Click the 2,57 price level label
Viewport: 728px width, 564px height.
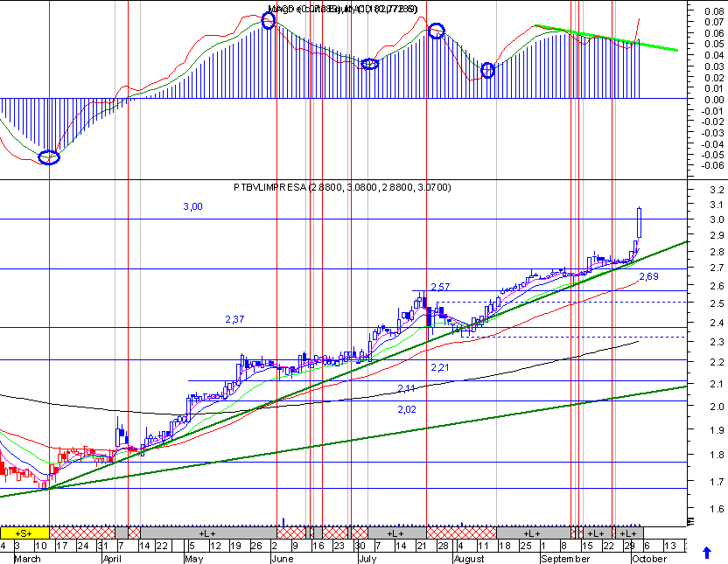(440, 287)
